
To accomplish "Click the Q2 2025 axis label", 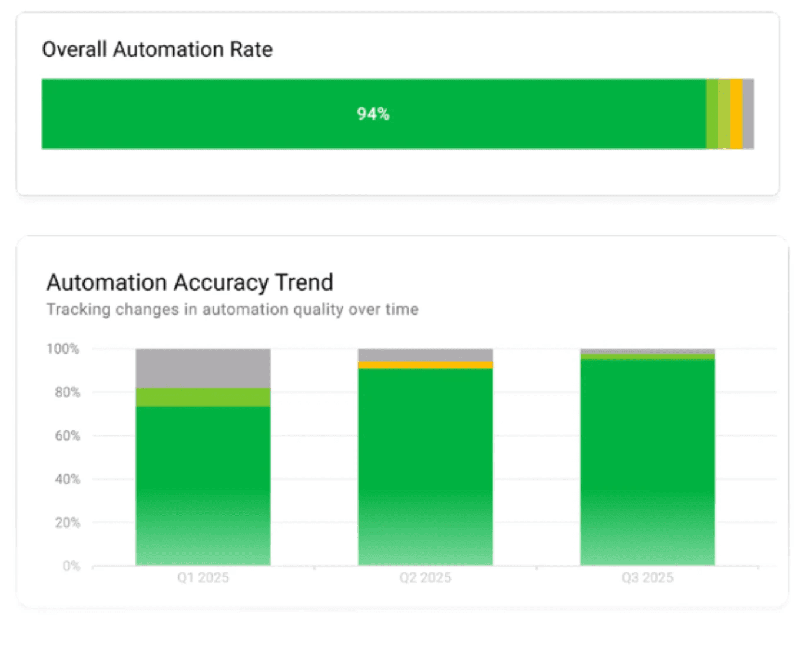I will tap(425, 577).
